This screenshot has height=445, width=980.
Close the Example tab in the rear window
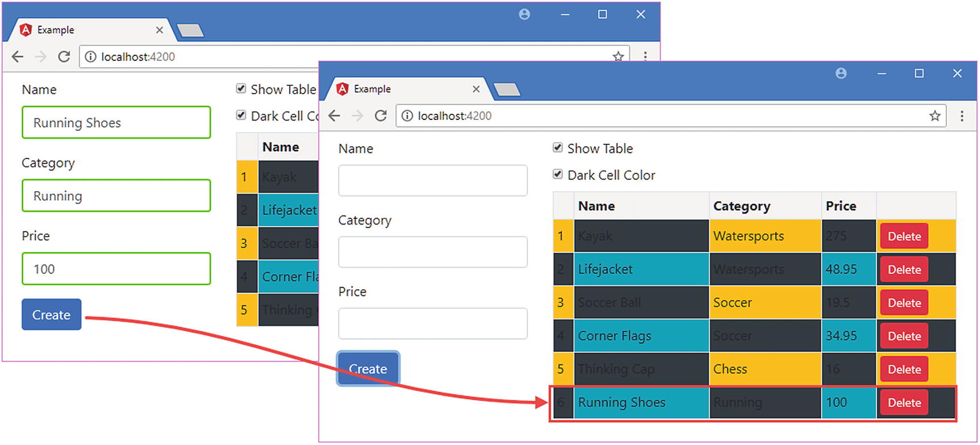(x=160, y=30)
